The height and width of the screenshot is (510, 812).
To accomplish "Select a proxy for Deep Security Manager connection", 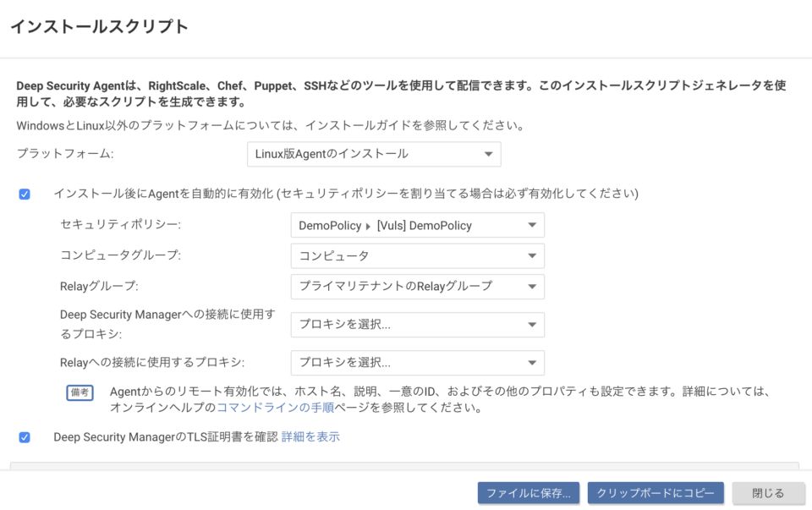I will click(417, 325).
